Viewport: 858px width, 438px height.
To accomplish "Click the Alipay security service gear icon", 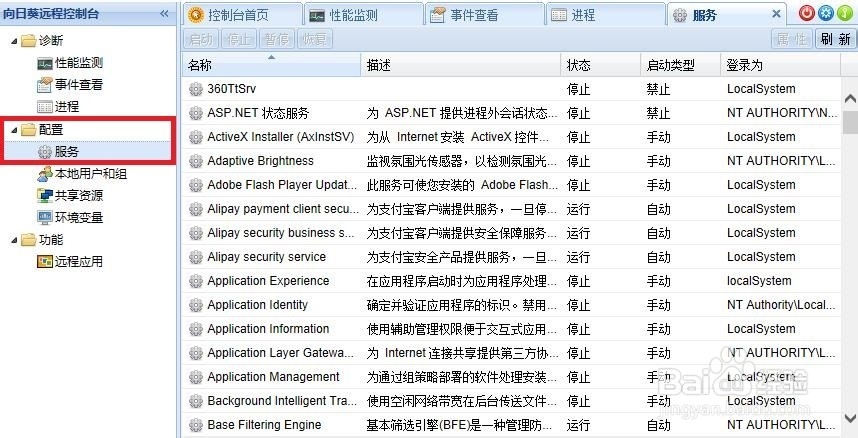I will coord(195,257).
